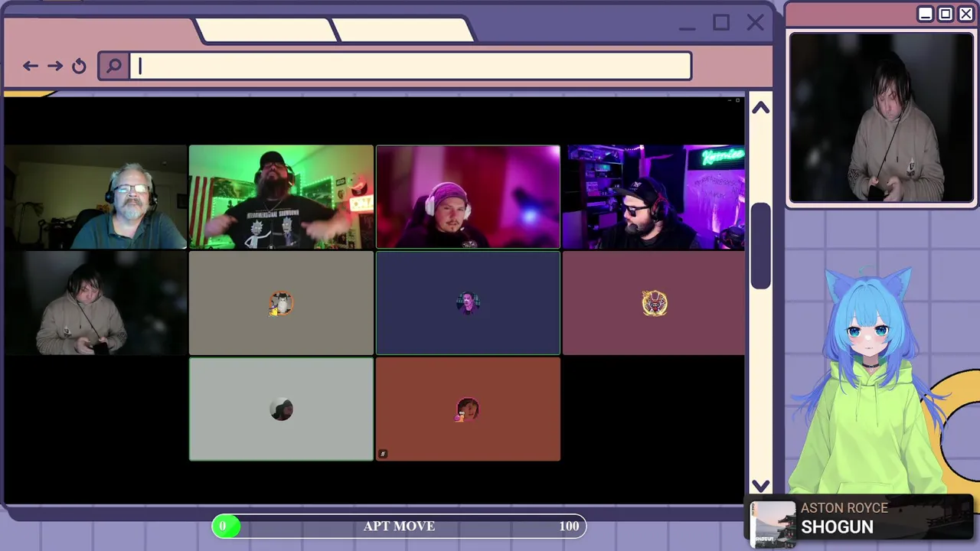980x551 pixels.
Task: Select the purple neon room video tile
Action: click(x=654, y=197)
